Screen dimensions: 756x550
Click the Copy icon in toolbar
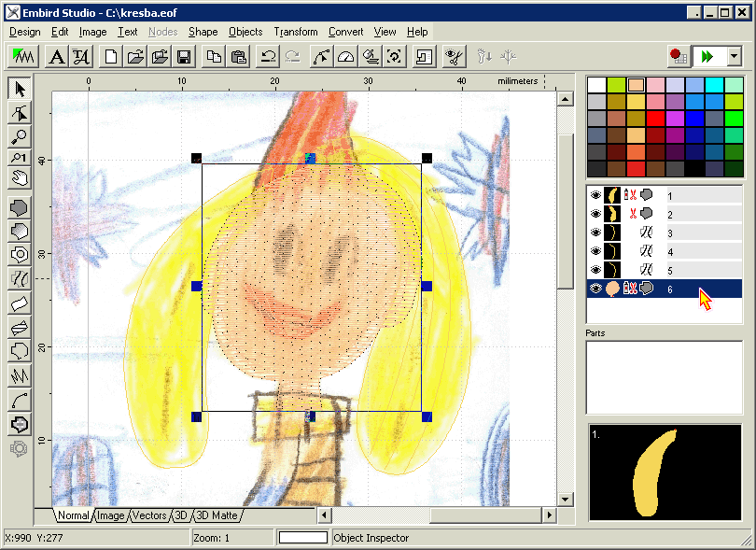(214, 56)
